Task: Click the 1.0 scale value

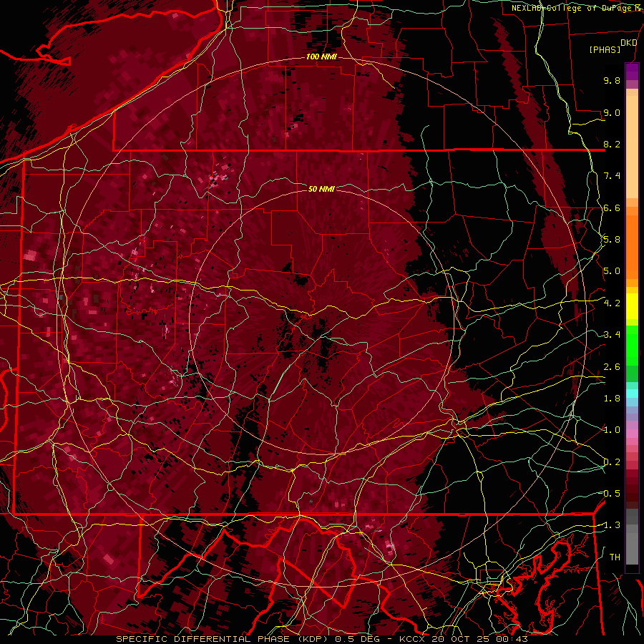Action: click(x=612, y=430)
